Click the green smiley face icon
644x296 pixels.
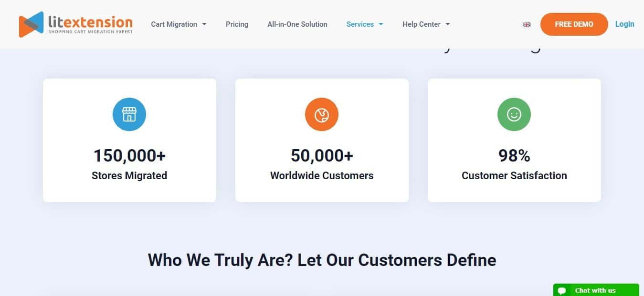click(514, 114)
